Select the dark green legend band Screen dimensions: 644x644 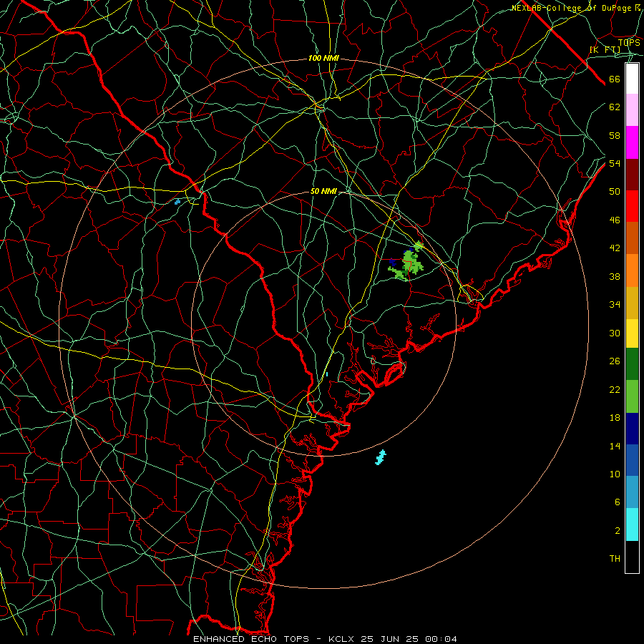click(x=632, y=364)
